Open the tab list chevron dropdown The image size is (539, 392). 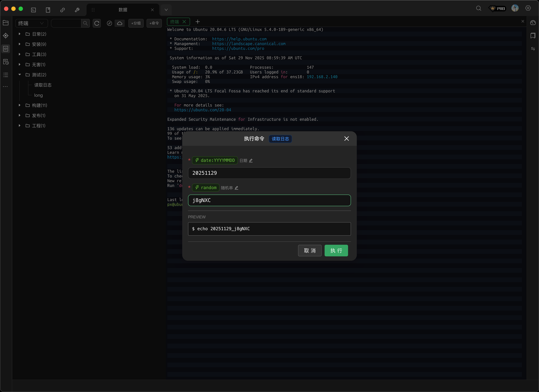pos(166,10)
